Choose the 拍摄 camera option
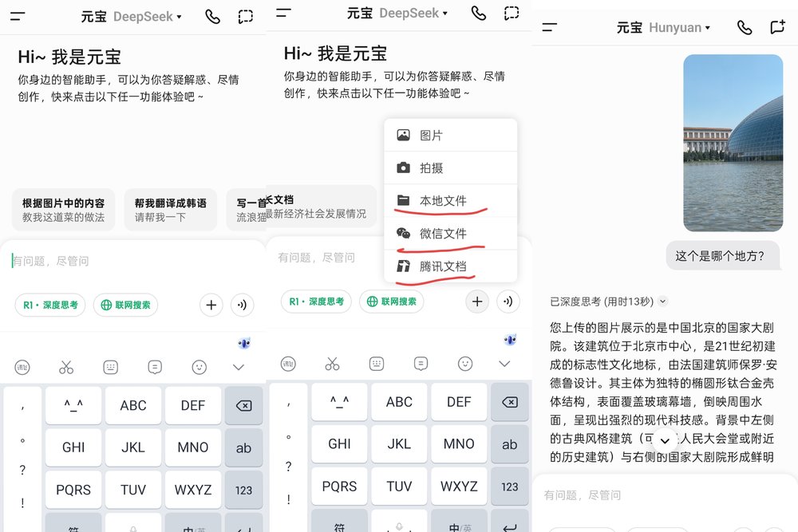Screen dimensions: 798x532 pyautogui.click(x=450, y=168)
